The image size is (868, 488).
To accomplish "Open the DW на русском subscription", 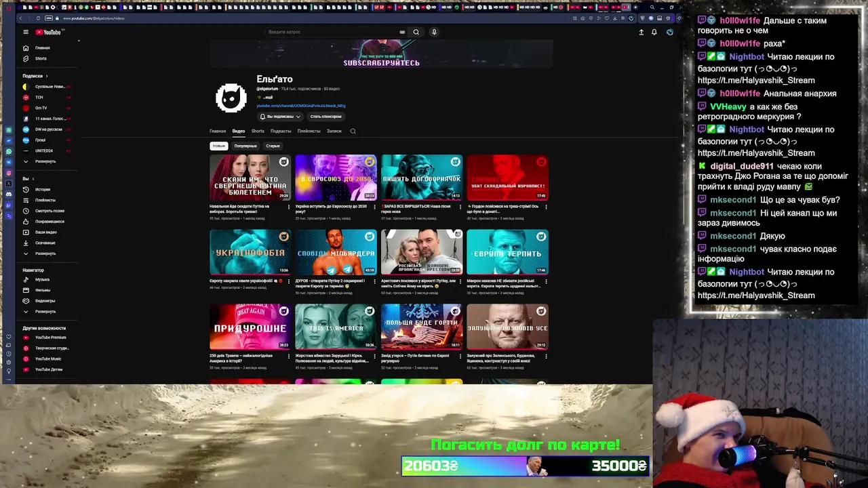I will tap(48, 129).
